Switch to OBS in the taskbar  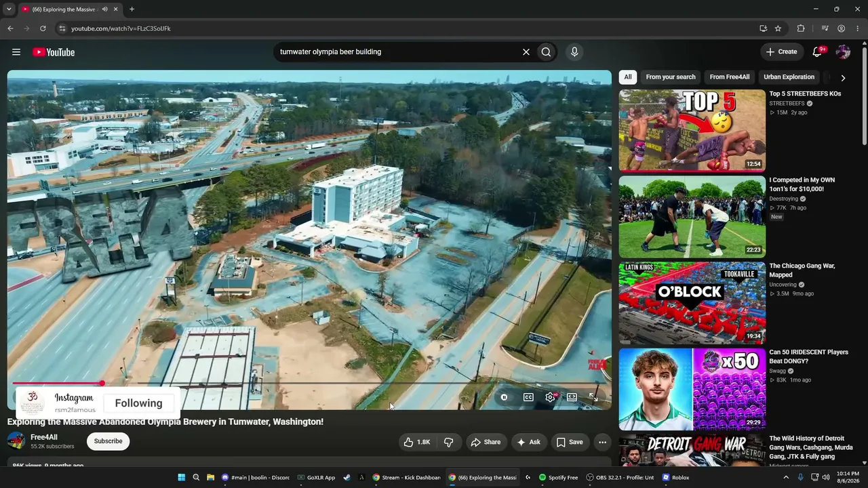(620, 477)
